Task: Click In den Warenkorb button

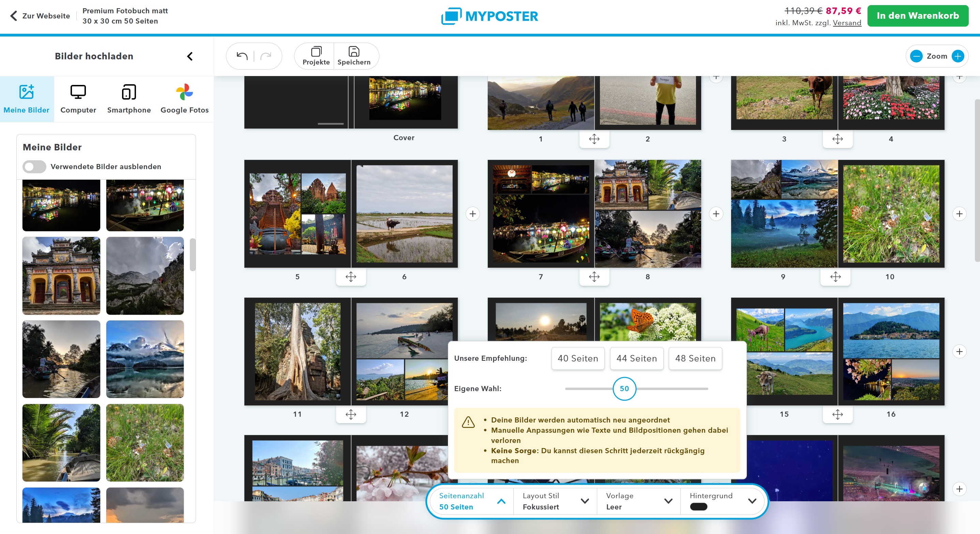Action: click(x=918, y=16)
